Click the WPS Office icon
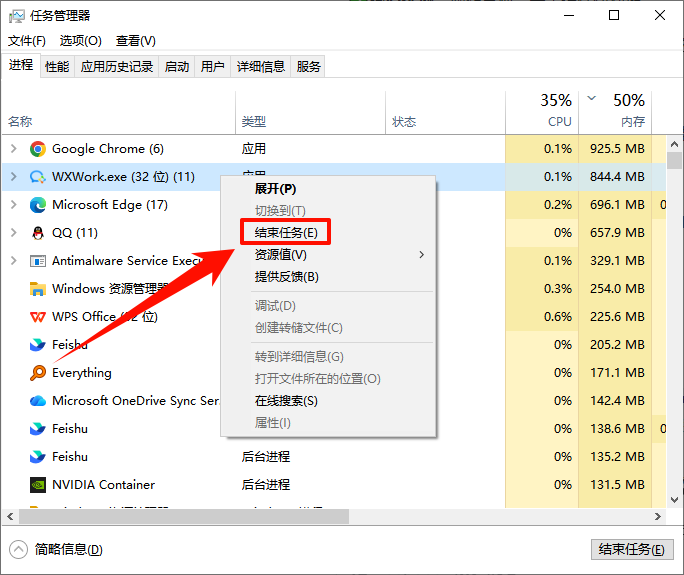This screenshot has width=684, height=575. click(x=38, y=317)
